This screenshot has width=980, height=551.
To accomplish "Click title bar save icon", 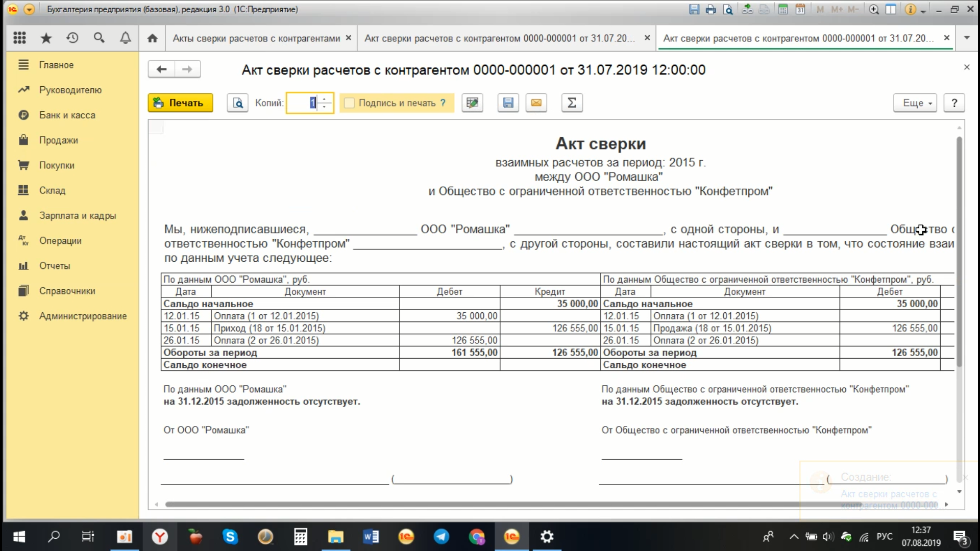I will pos(694,9).
